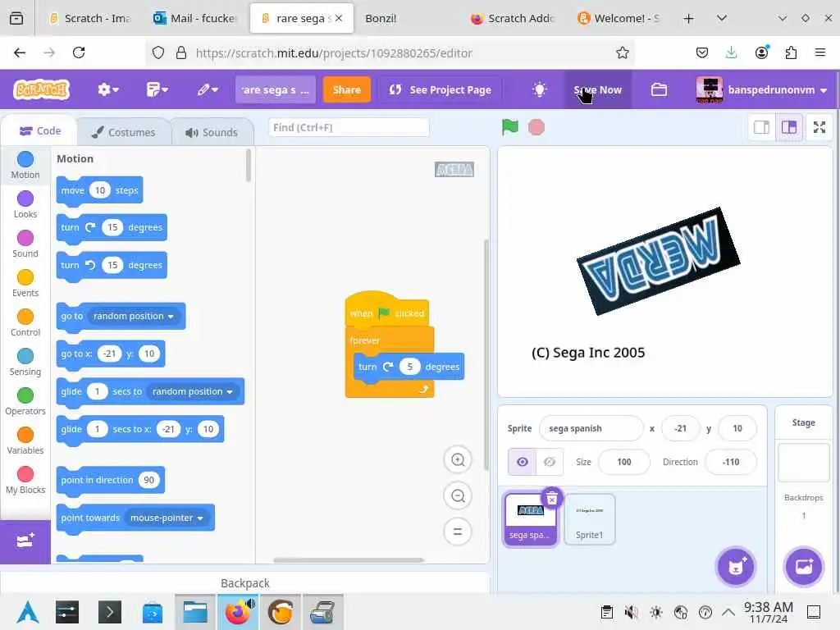Select the My Blocks category
The height and width of the screenshot is (630, 840).
25,480
